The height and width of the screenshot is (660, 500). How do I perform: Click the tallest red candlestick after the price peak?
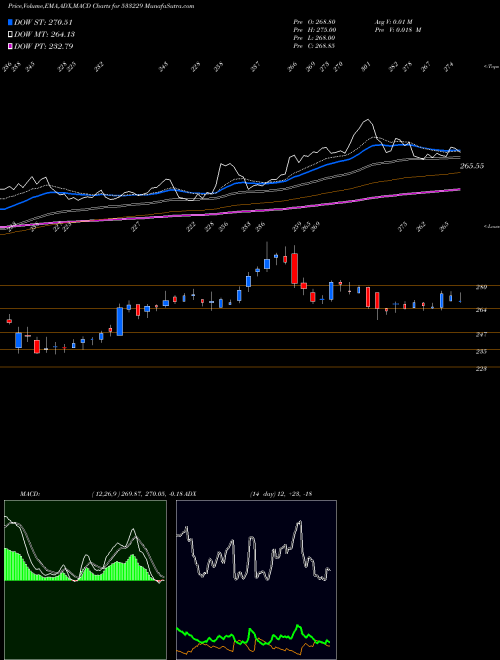click(x=295, y=269)
